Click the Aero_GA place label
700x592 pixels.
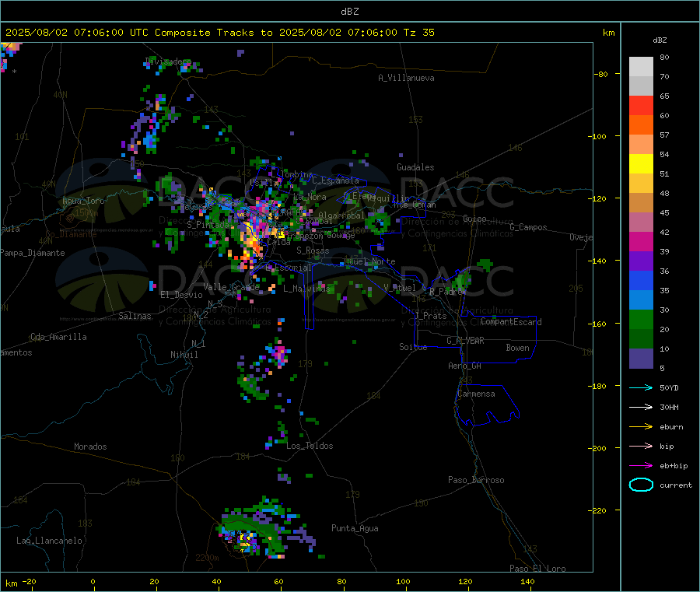coord(464,366)
